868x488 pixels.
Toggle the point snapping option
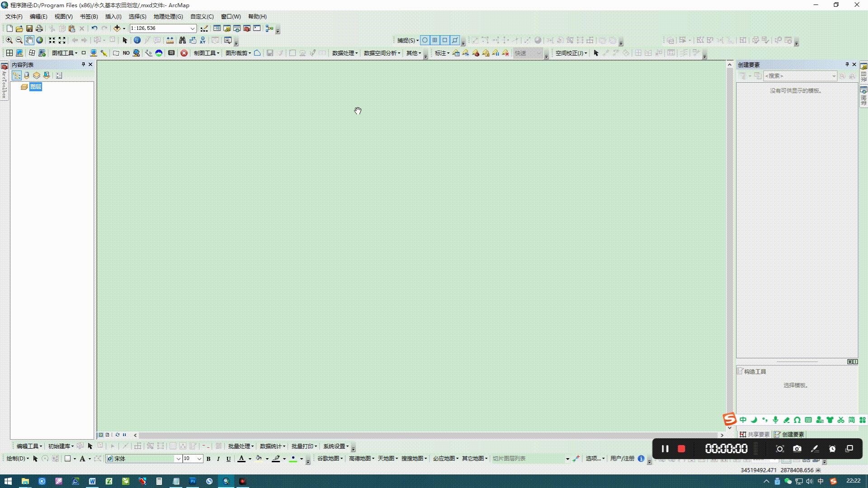click(x=425, y=40)
